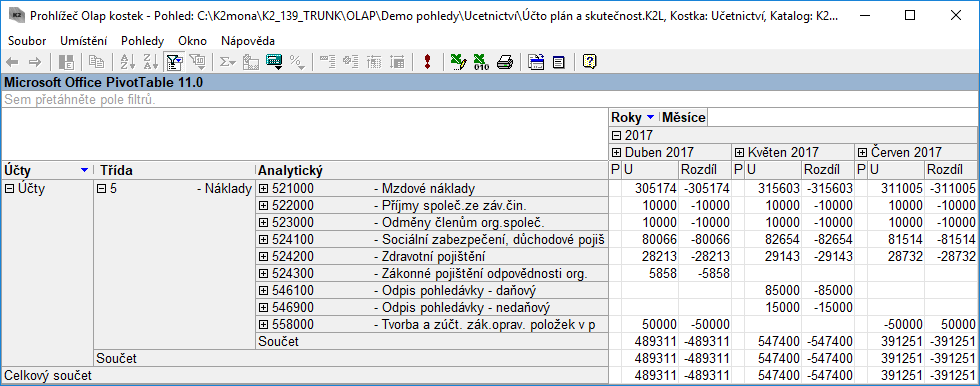
Task: Expand account 521000 Mzdové náklady
Action: click(263, 188)
